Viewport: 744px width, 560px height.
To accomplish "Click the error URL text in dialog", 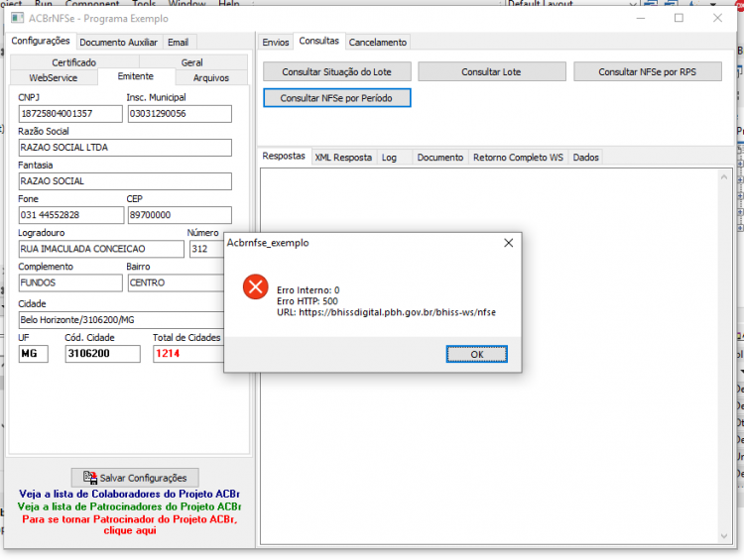I will click(386, 312).
